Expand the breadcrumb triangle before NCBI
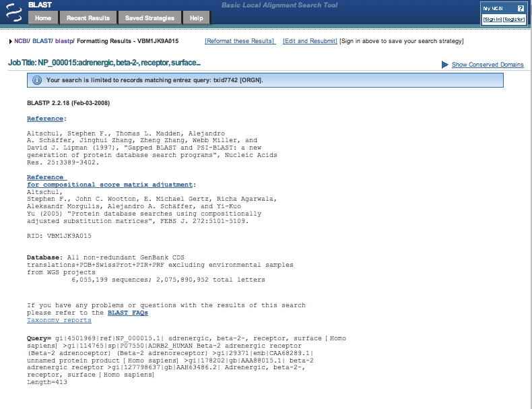532x409 pixels. [11, 42]
